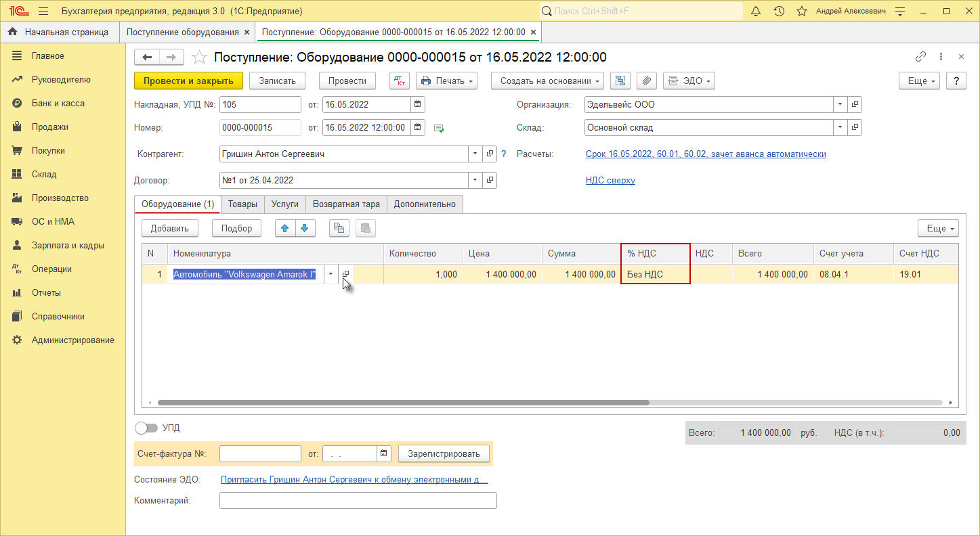
Task: Go forward with the right arrow button
Action: coord(171,58)
